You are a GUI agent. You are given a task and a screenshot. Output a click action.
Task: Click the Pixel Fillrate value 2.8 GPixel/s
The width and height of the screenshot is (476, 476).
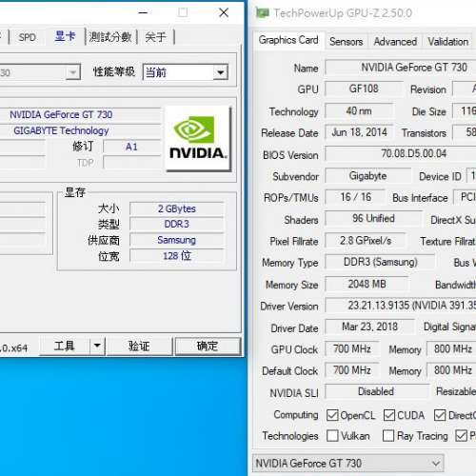[366, 241]
